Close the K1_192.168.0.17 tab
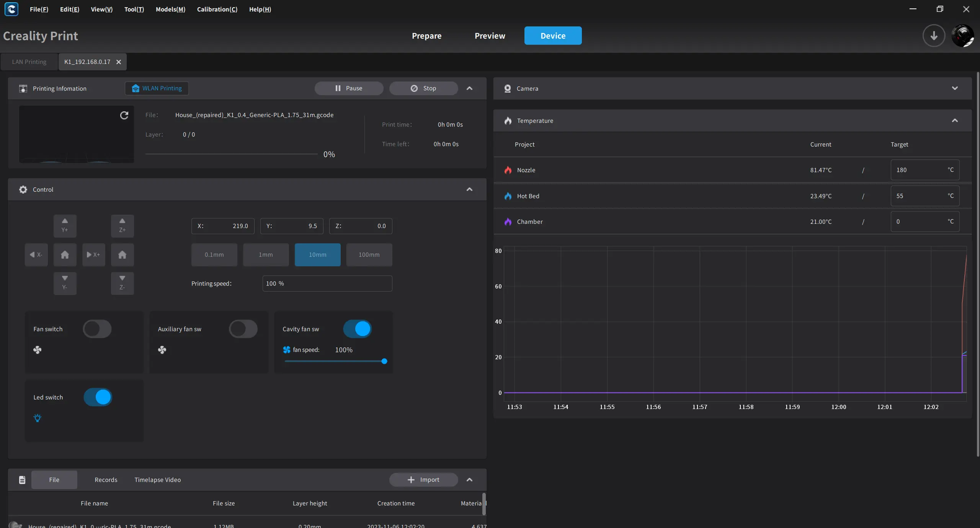The width and height of the screenshot is (980, 528). coord(119,62)
